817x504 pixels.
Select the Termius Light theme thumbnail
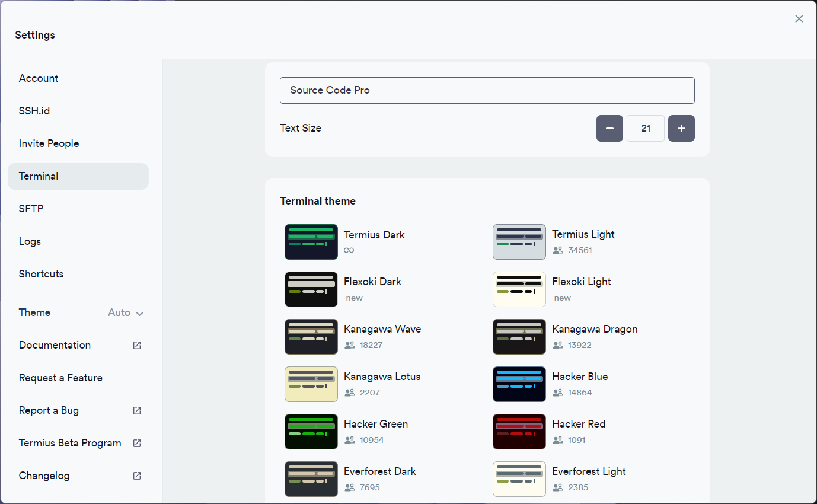[x=519, y=242]
